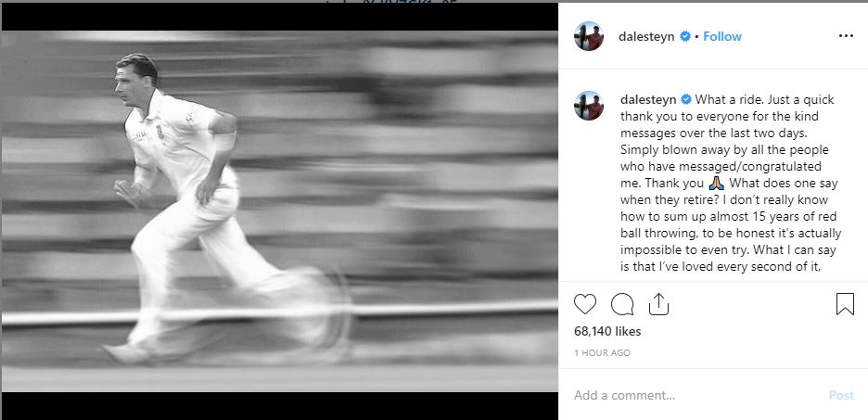
Task: Open the 1 HOUR AGO timestamp
Action: click(x=602, y=352)
